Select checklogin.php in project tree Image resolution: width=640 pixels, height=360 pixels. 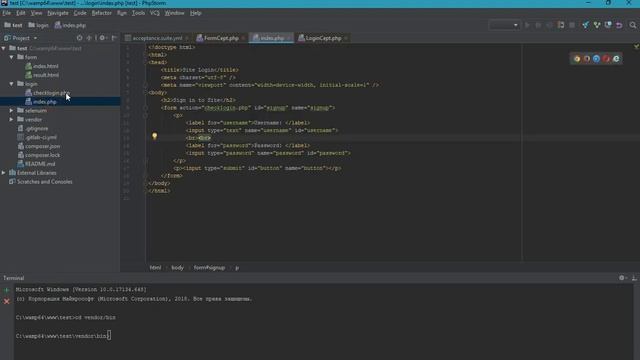coord(51,93)
